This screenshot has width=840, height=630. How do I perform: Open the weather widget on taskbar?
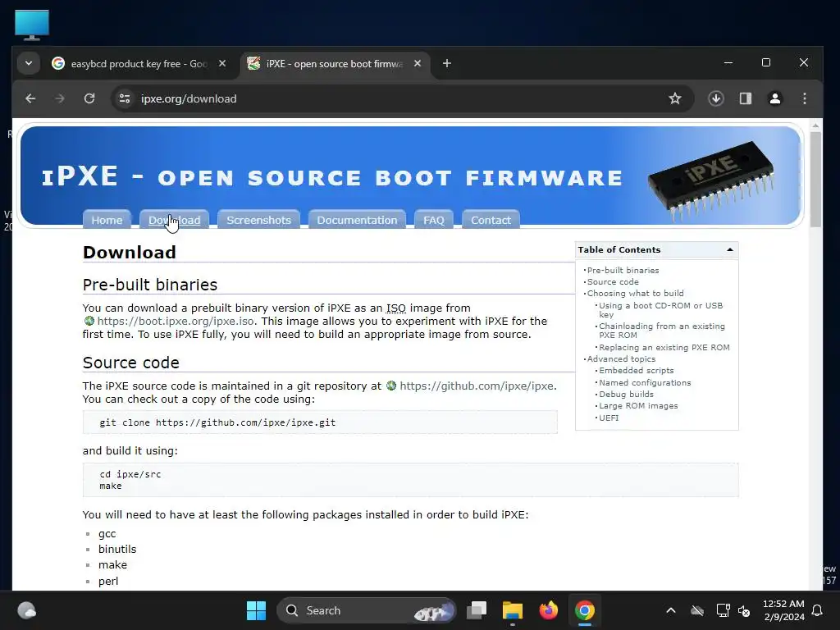point(27,610)
